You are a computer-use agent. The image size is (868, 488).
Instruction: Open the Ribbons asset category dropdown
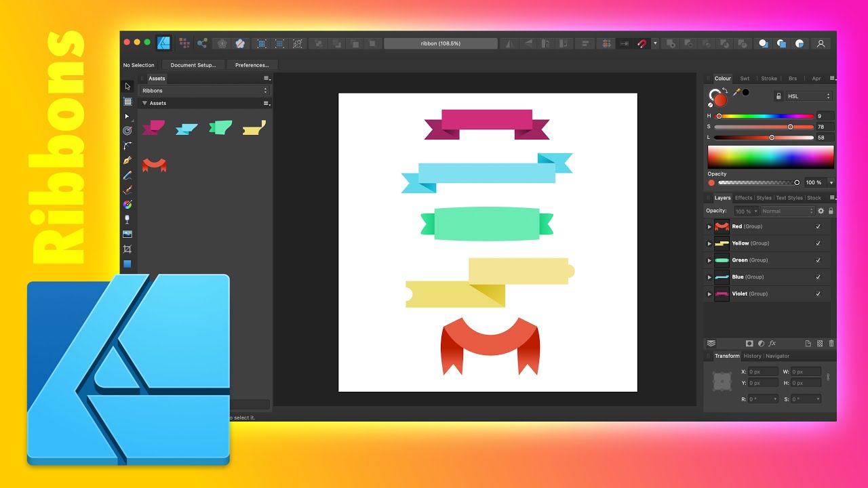204,90
